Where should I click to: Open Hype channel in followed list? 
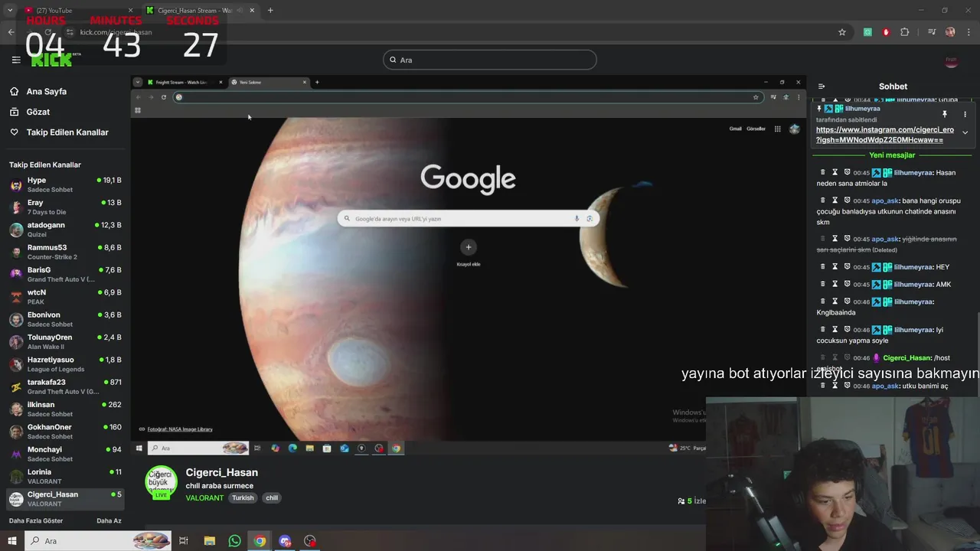click(65, 184)
